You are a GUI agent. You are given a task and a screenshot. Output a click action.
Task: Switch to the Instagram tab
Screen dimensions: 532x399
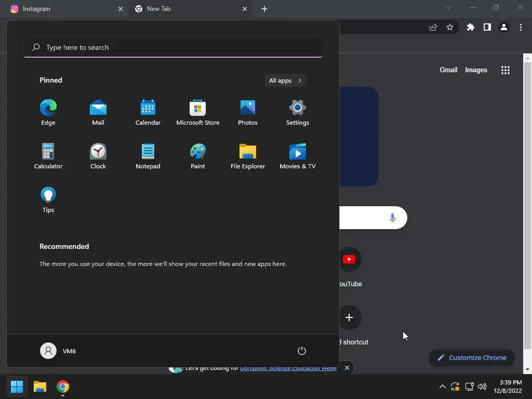point(64,9)
